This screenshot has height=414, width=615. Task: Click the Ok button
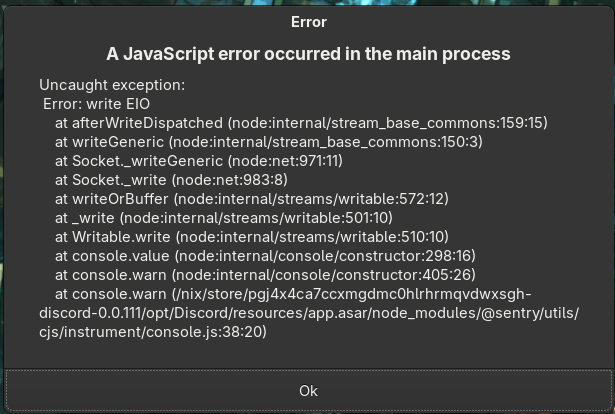307,390
